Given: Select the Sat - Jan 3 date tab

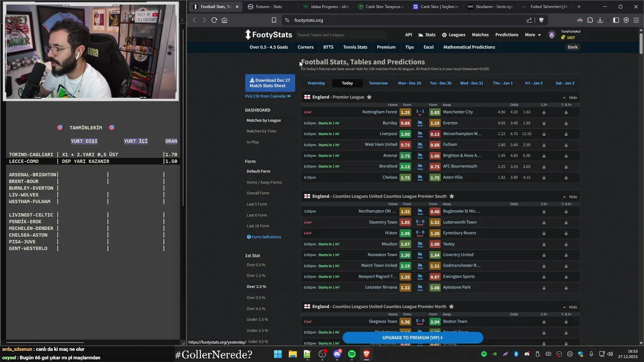Looking at the screenshot, I should 565,83.
